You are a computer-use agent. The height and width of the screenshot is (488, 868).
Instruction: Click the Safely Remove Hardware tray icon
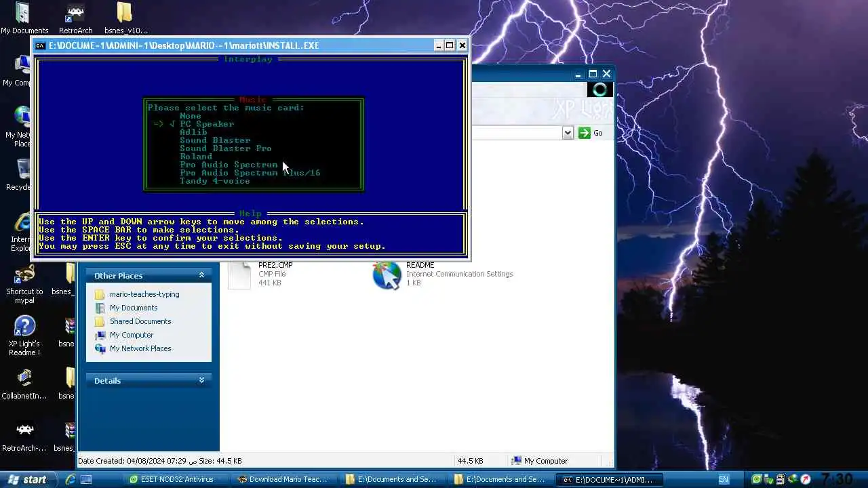[769, 479]
